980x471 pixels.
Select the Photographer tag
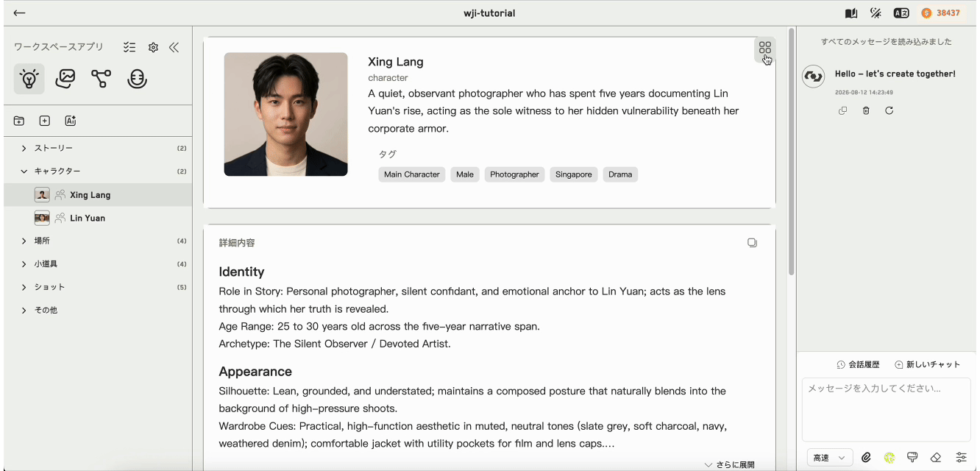coord(514,174)
